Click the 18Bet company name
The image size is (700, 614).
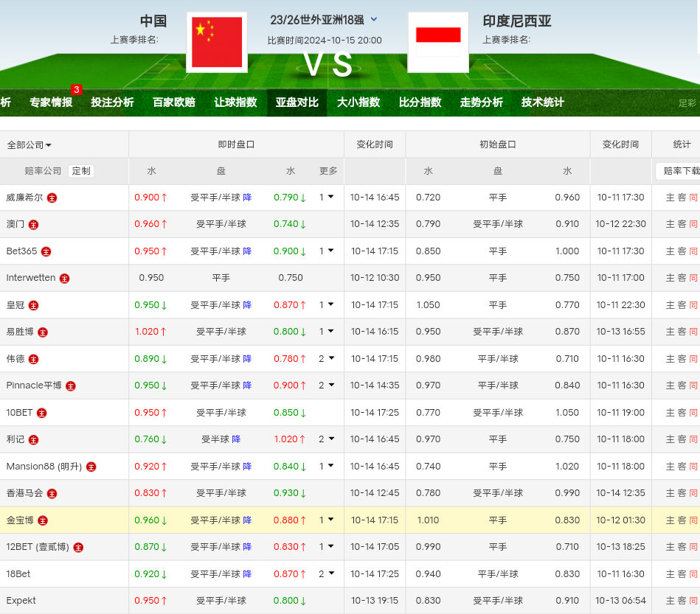(18, 574)
